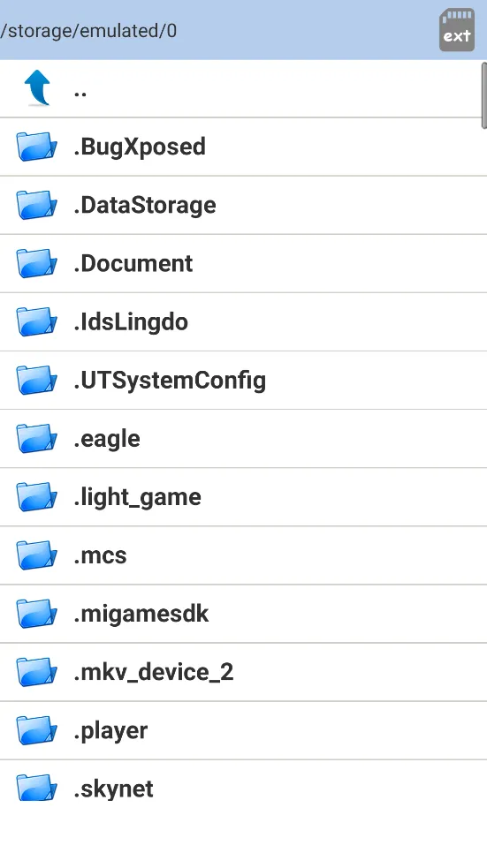Click the blue up-arrow parent directory icon
Screen dimensions: 487x868
coord(37,87)
